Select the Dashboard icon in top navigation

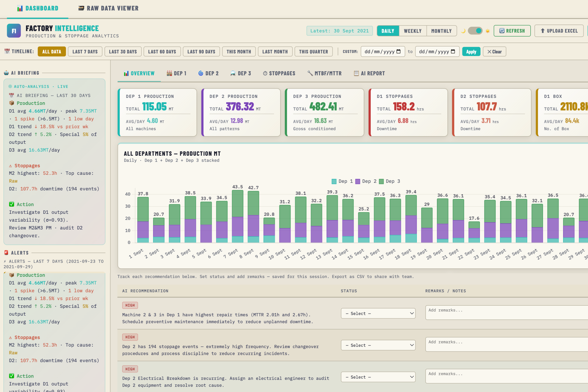[20, 8]
